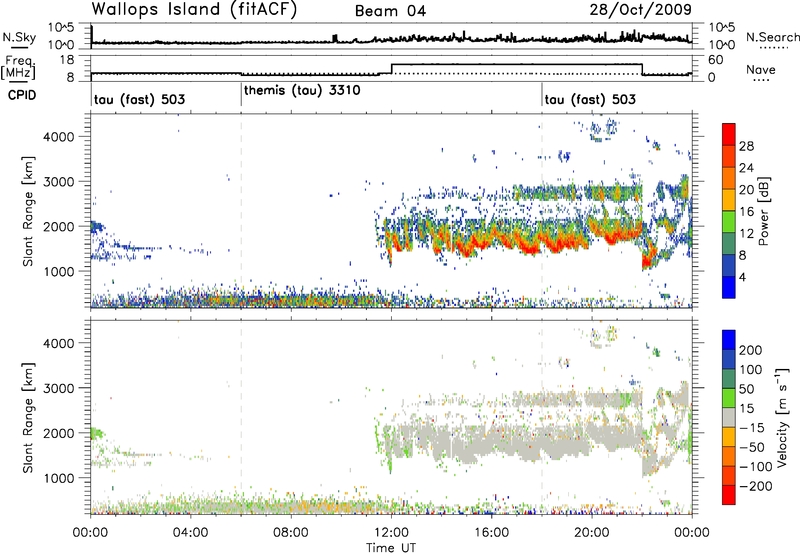The width and height of the screenshot is (800, 554).
Task: Click the 'Nave' legend label
Action: point(760,70)
